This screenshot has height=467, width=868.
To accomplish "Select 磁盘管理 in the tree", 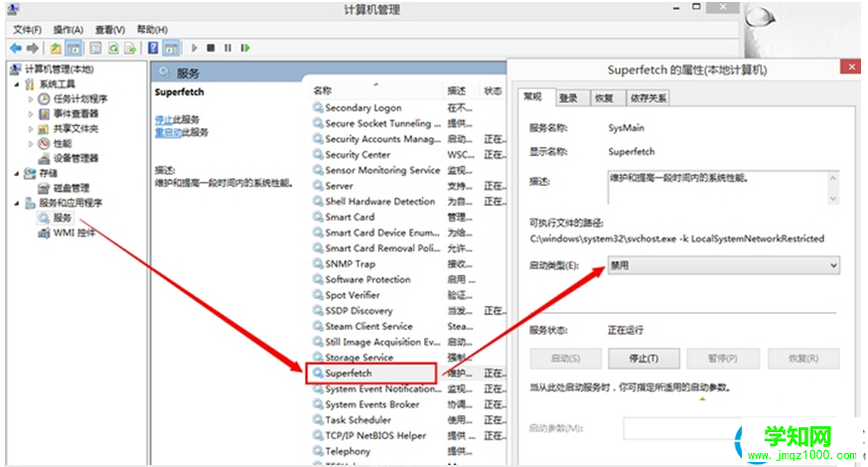I will point(72,188).
